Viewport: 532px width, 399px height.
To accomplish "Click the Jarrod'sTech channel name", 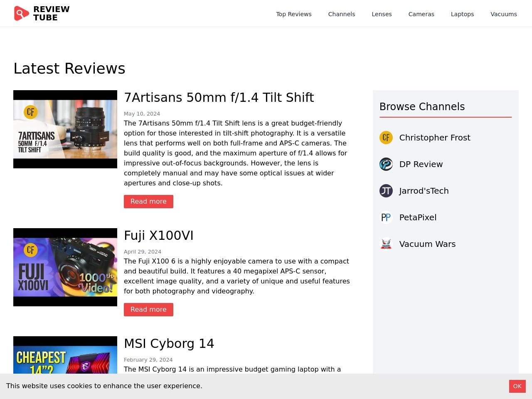I will click(424, 191).
